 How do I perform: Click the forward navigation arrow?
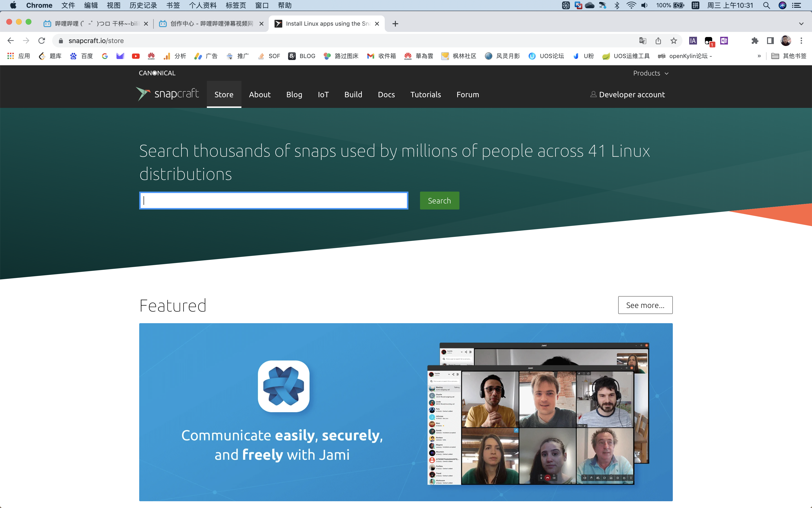26,41
